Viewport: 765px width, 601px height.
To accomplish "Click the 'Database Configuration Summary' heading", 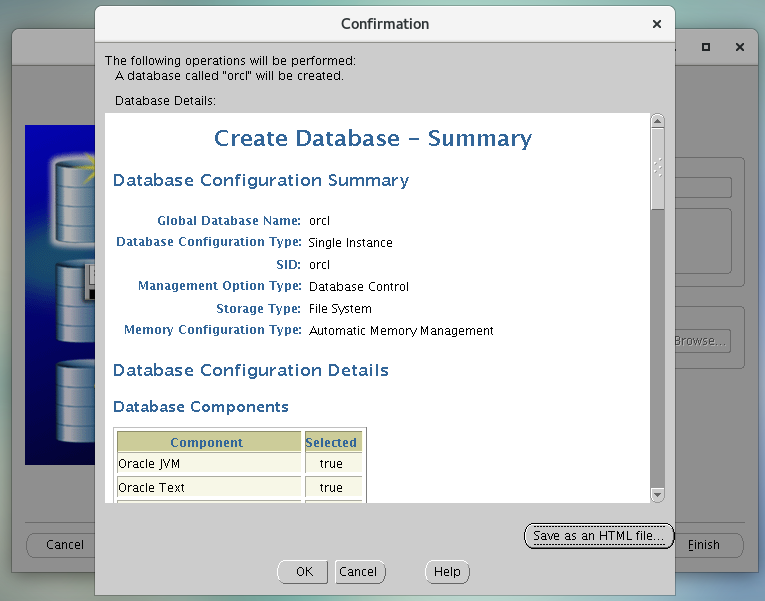I will (261, 180).
